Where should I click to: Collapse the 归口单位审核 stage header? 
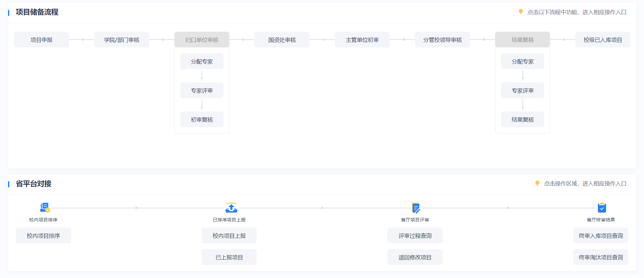202,40
